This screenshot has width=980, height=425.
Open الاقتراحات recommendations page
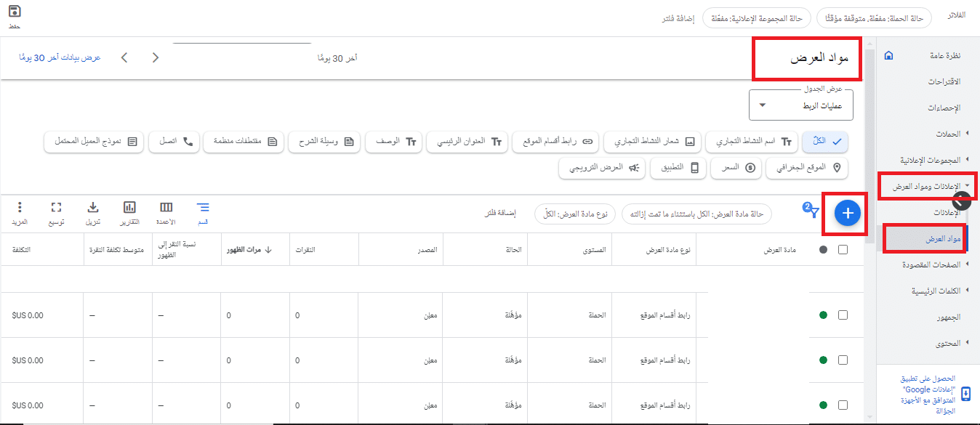point(944,81)
